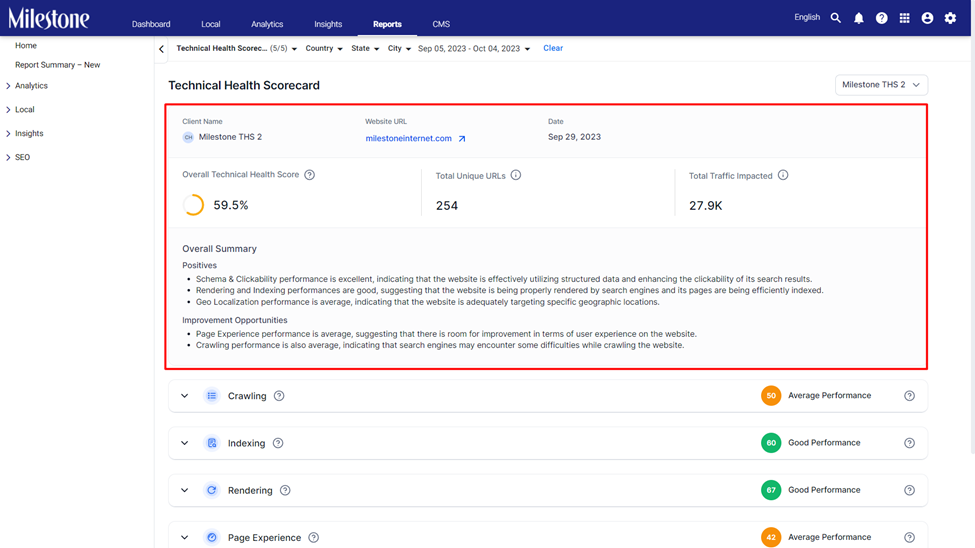
Task: Click Clear filters link
Action: coord(553,48)
